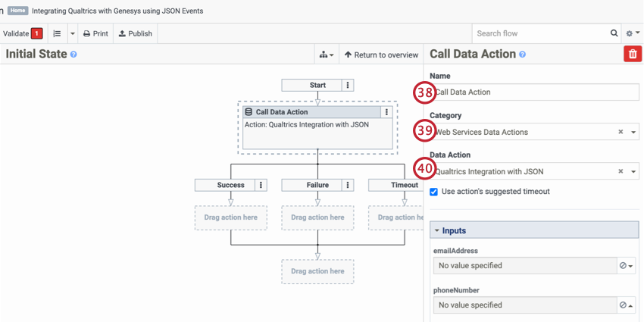Viewport: 644px width, 322px height.
Task: Click the Validate button
Action: [22, 33]
